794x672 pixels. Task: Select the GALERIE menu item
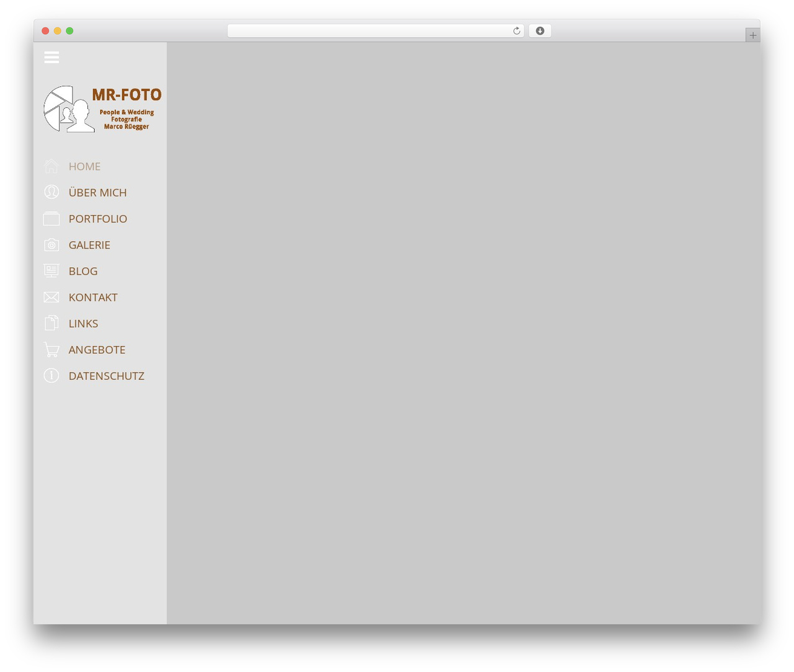tap(89, 245)
